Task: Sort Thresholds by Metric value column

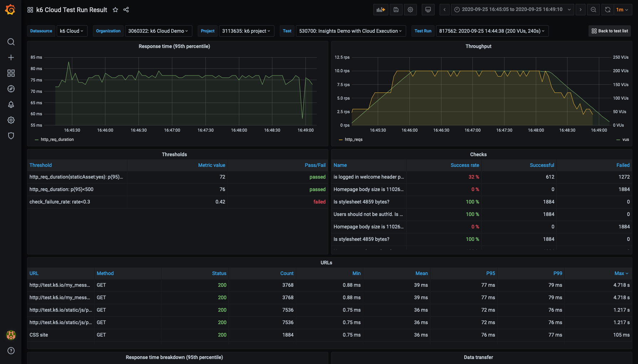Action: tap(211, 165)
